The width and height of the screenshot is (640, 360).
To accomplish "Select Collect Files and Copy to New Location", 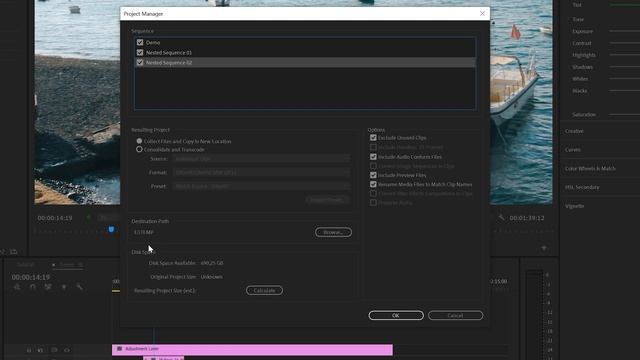I will tap(139, 141).
